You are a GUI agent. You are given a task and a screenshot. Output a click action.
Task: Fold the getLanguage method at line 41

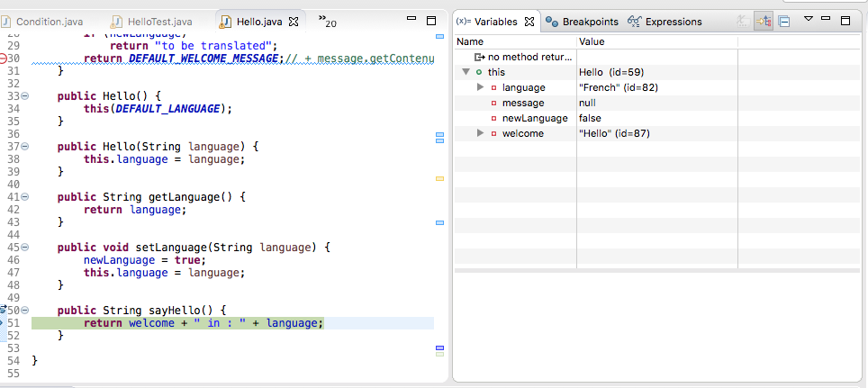coord(24,196)
